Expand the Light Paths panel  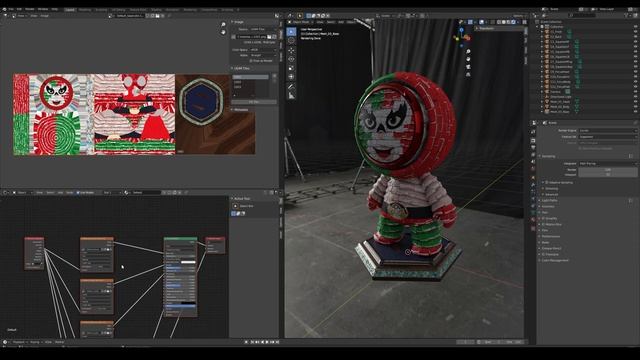coord(549,200)
